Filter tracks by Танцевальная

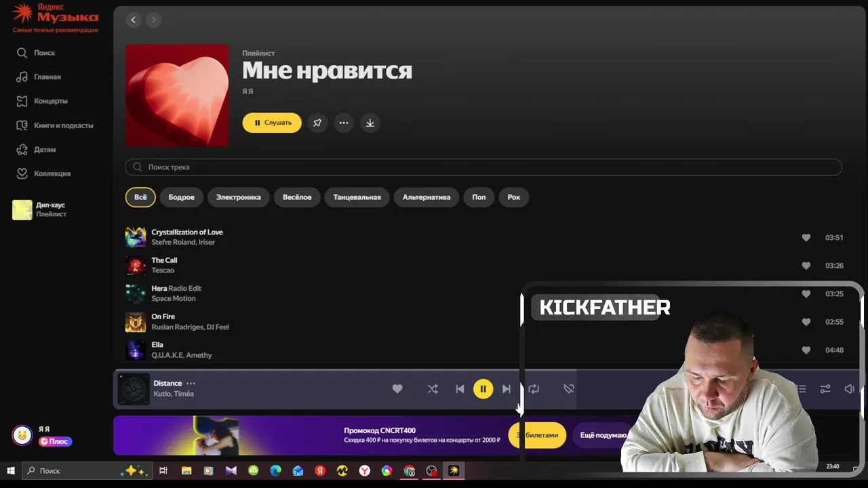click(x=357, y=197)
